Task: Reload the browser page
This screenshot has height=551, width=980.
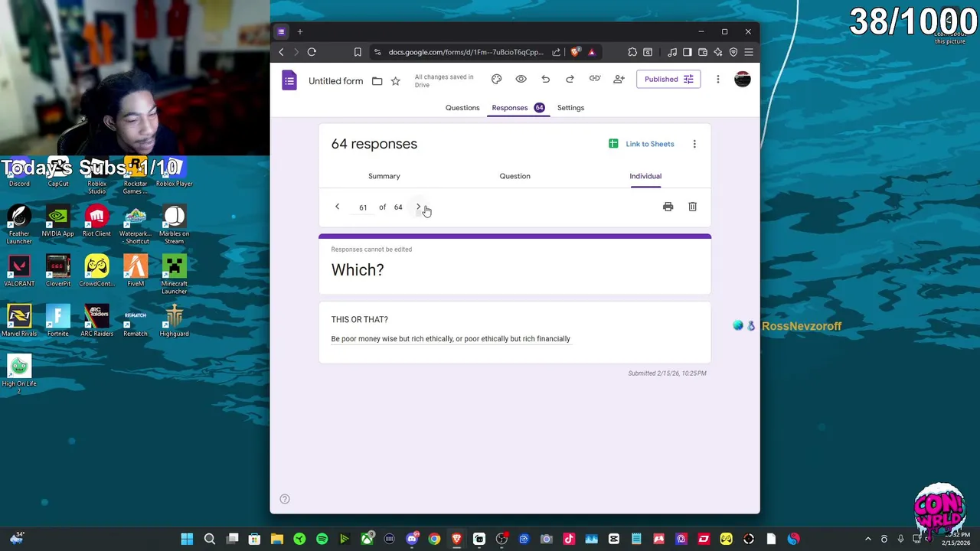Action: coord(312,52)
